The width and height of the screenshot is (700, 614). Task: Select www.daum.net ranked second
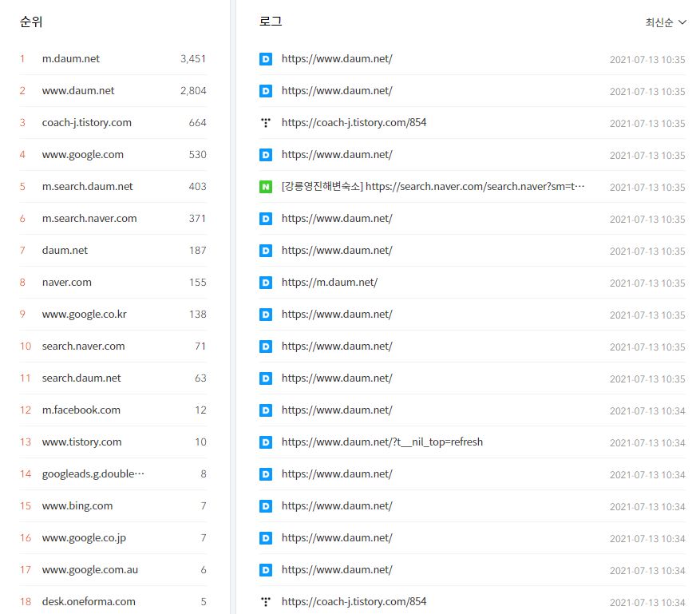pos(78,91)
